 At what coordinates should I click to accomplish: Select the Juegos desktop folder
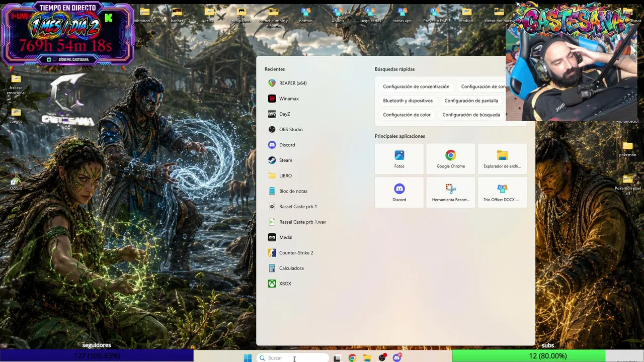[x=16, y=115]
